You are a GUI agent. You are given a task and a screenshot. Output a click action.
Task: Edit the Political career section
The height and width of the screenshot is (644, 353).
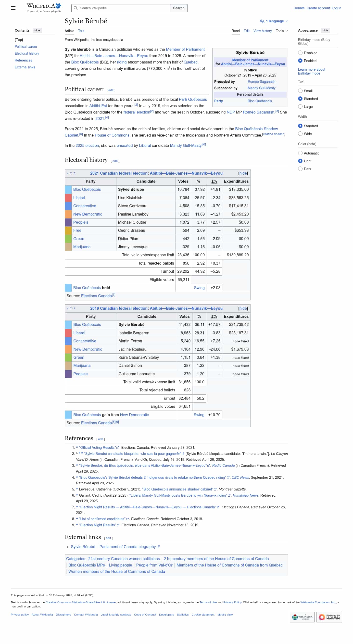tap(111, 90)
